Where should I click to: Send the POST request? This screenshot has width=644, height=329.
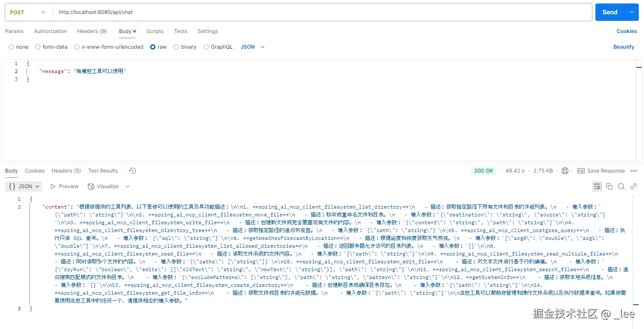[x=610, y=12]
